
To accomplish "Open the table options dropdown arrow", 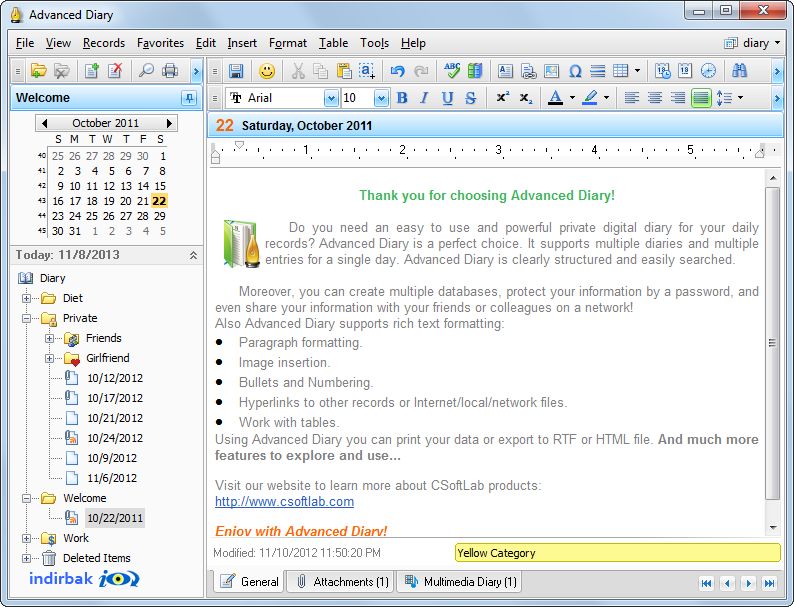I will [x=637, y=71].
